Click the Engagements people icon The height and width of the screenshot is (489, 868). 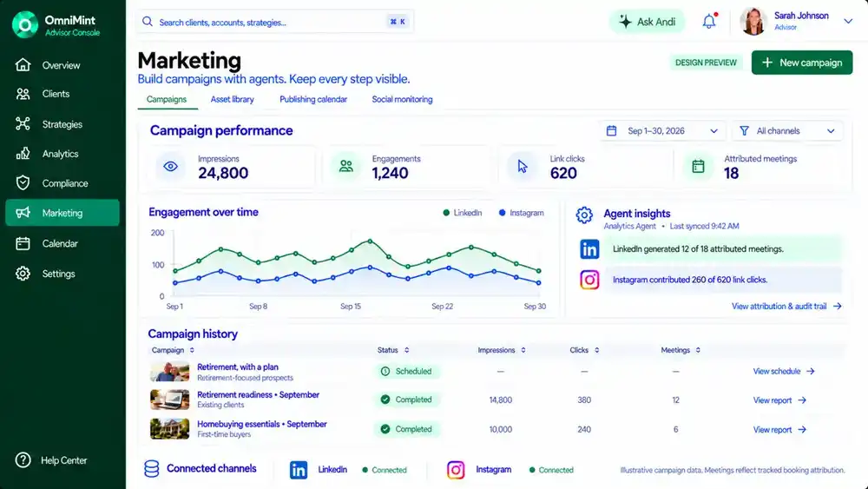[x=346, y=166]
